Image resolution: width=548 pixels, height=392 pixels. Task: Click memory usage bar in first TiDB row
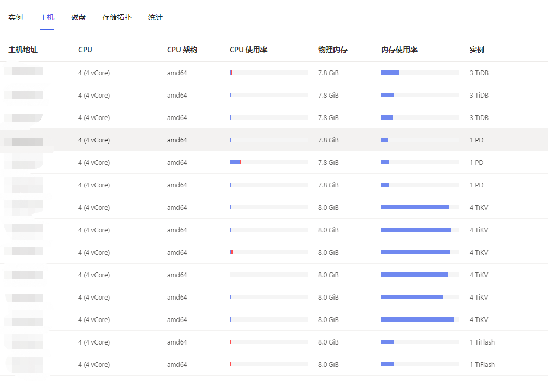(390, 73)
